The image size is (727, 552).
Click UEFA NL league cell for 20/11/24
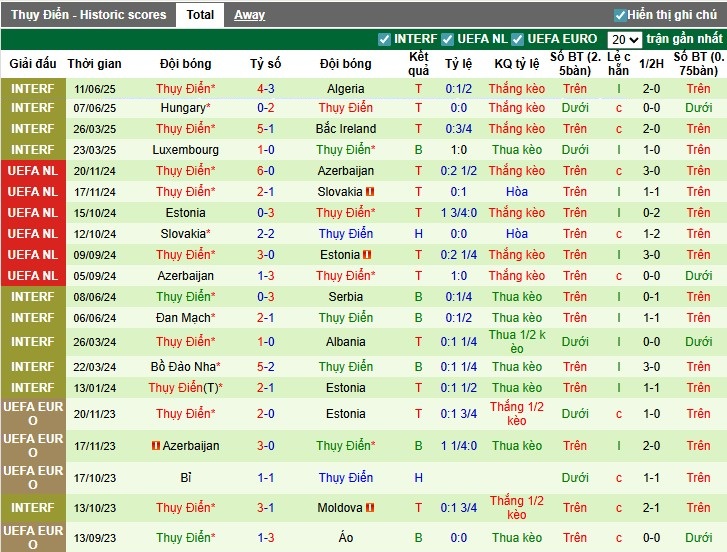coord(33,171)
